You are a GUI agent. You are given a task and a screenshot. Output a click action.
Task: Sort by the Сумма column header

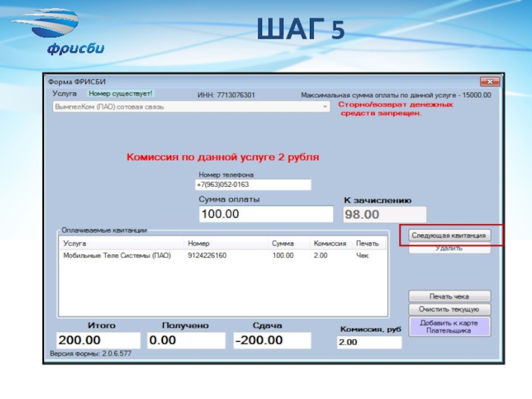[x=289, y=243]
